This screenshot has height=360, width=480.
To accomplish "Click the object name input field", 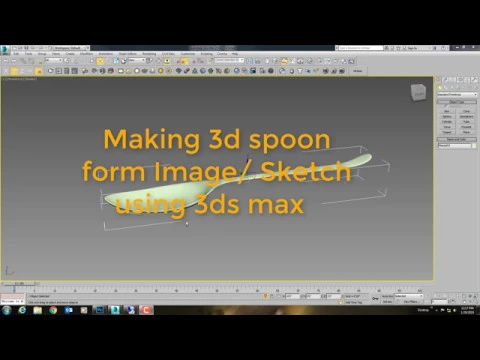I will pyautogui.click(x=454, y=146).
